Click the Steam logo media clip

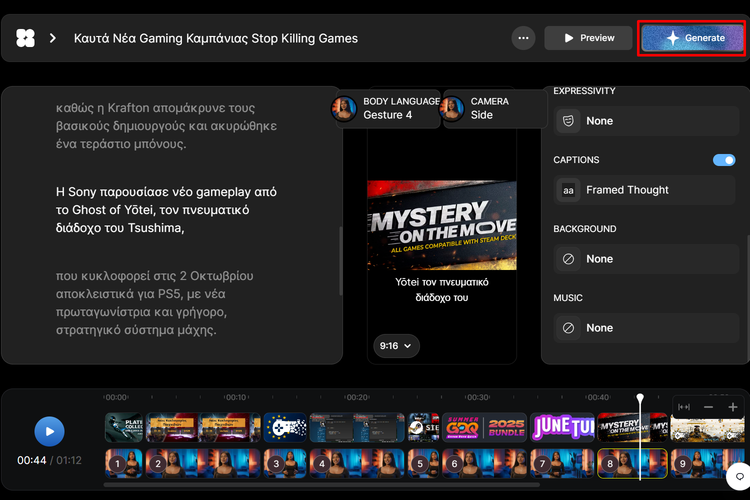(423, 427)
